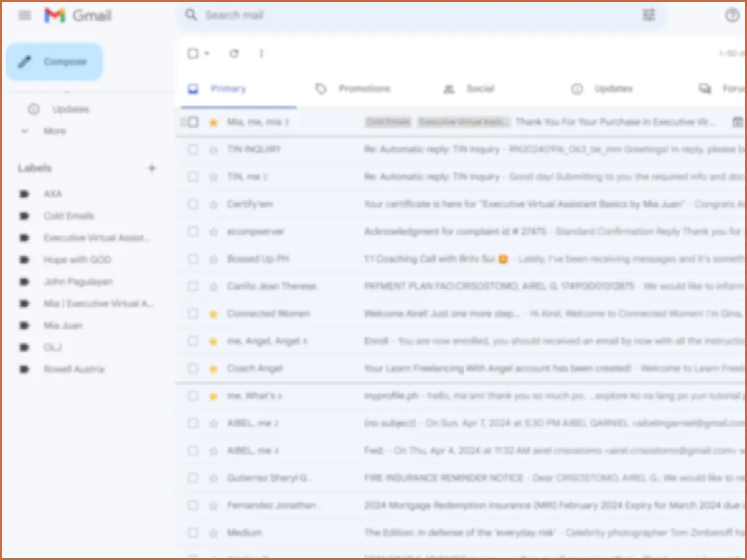Star the ecompserver email

coord(214,231)
